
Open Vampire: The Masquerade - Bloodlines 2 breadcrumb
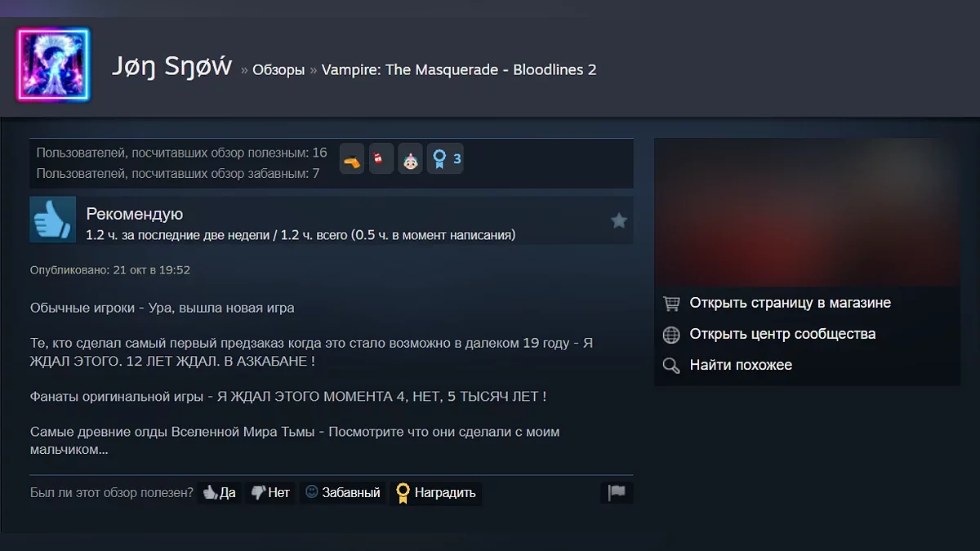pyautogui.click(x=459, y=70)
